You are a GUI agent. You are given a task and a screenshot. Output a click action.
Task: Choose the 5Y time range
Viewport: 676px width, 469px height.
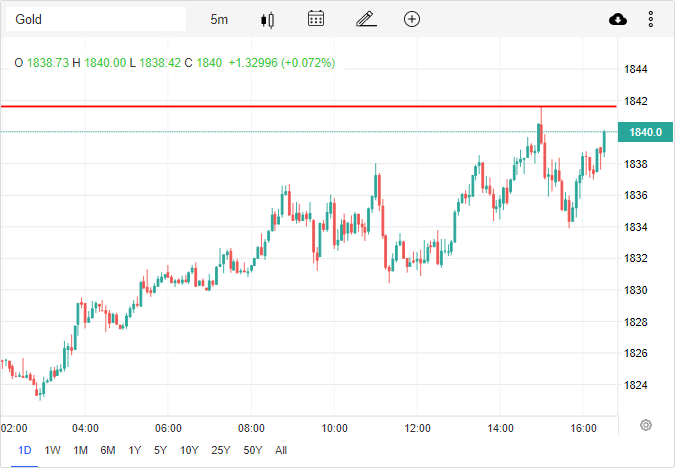[160, 450]
